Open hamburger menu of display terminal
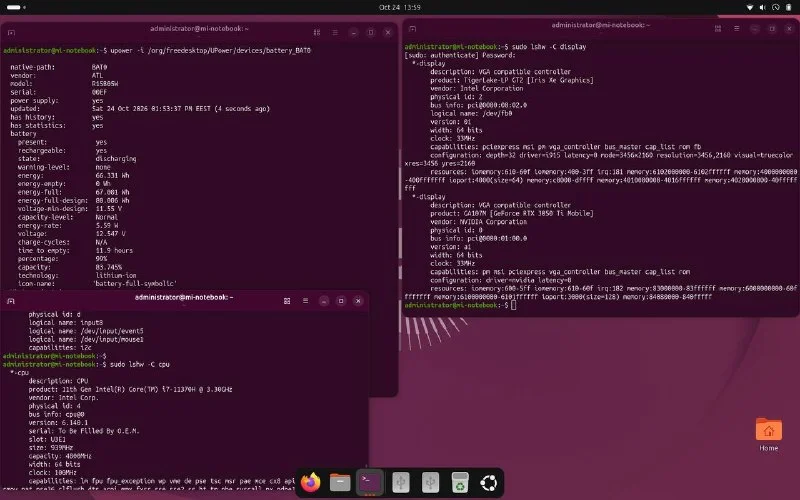The height and width of the screenshot is (500, 800). 736,29
